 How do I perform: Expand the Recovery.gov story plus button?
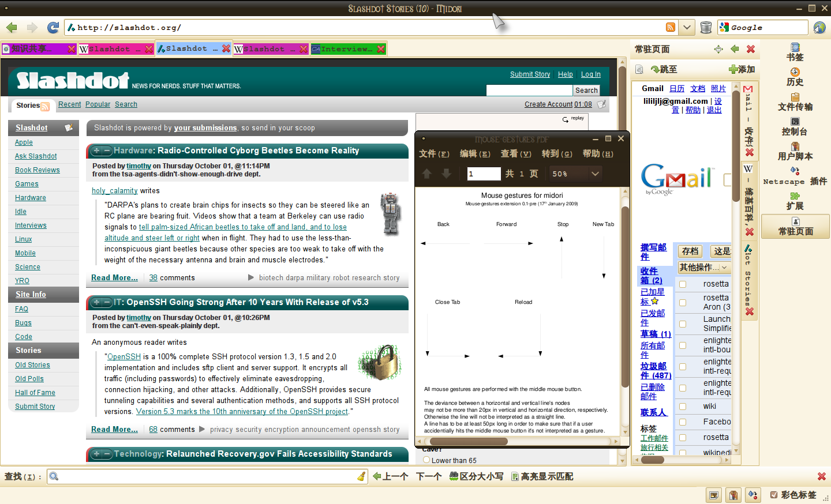pyautogui.click(x=96, y=454)
